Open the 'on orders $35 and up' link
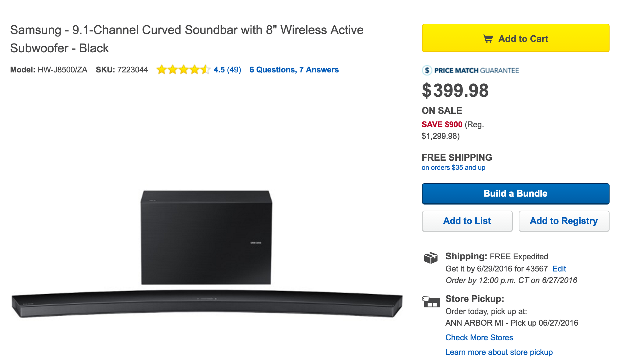Viewport: 626px width, 364px height. 453,168
